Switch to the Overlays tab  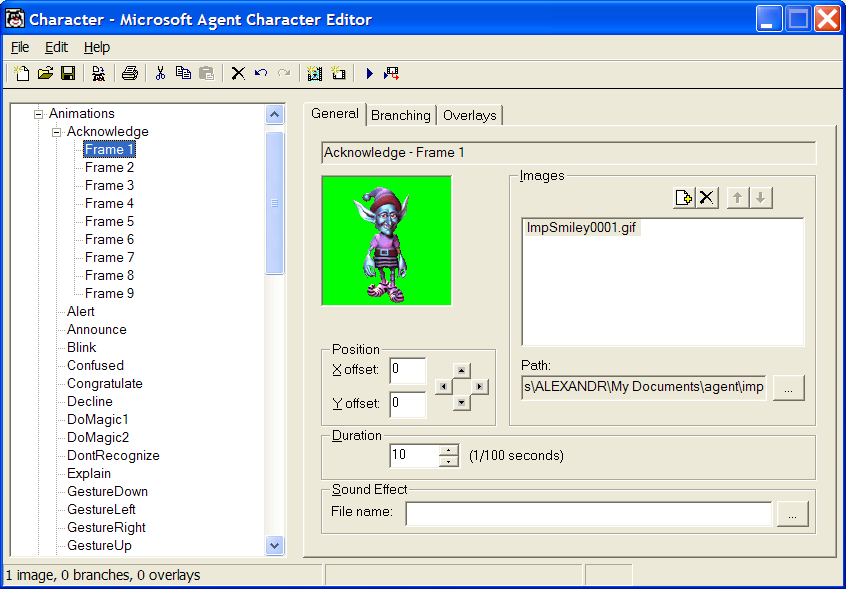tap(469, 115)
